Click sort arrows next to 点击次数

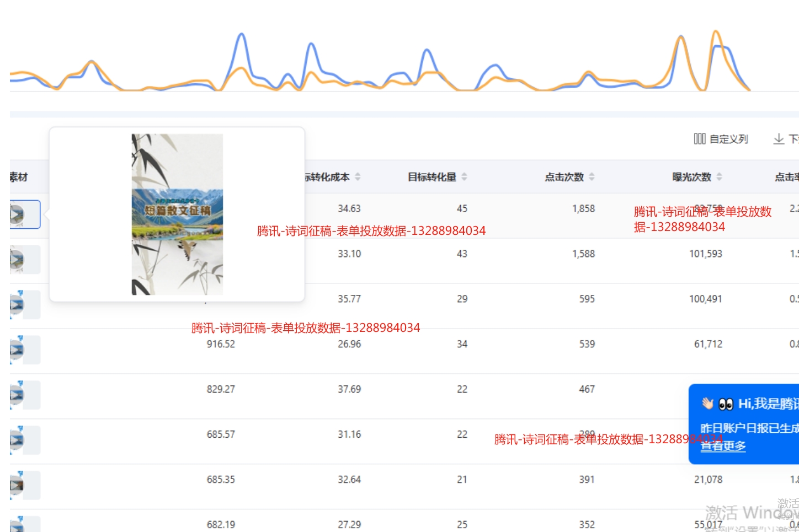pyautogui.click(x=592, y=177)
